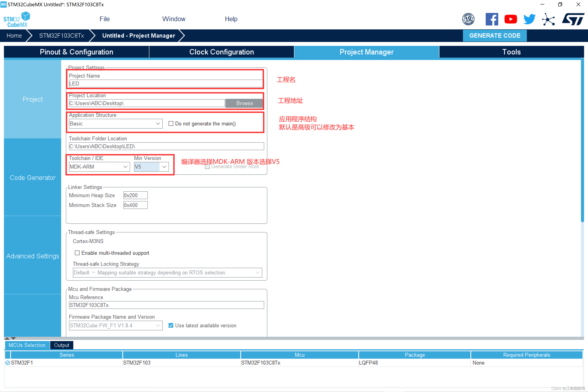This screenshot has height=392, width=588.
Task: Uncheck Use latest available version
Action: pyautogui.click(x=171, y=325)
